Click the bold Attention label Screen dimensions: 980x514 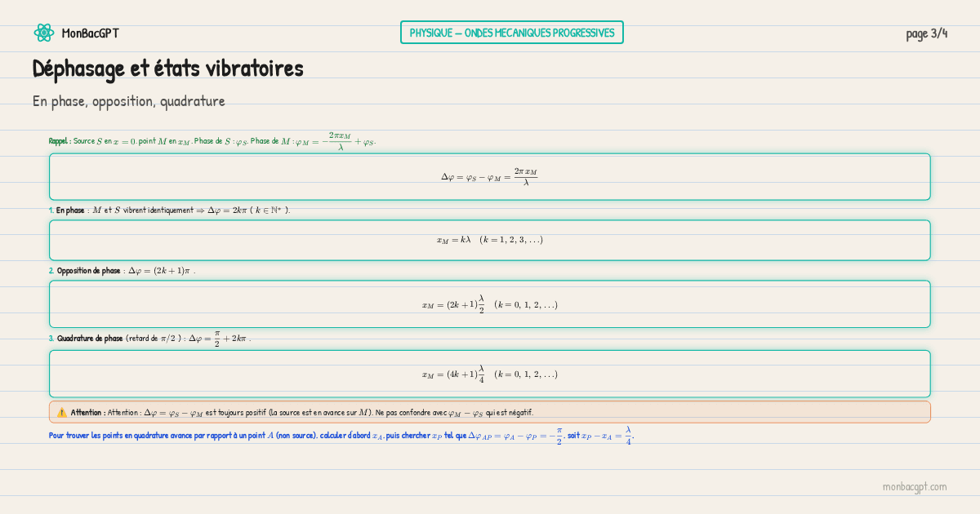[88, 413]
